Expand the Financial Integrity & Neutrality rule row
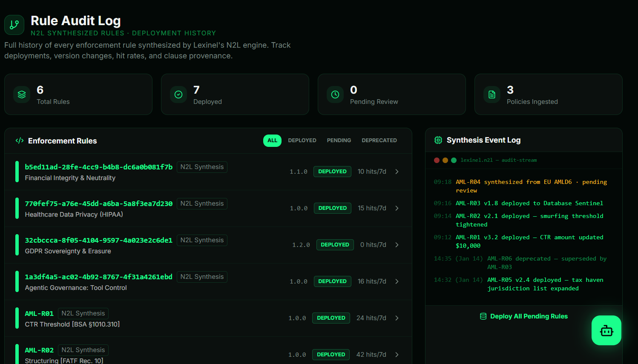Screen dimensions: 638x364 pyautogui.click(x=397, y=172)
